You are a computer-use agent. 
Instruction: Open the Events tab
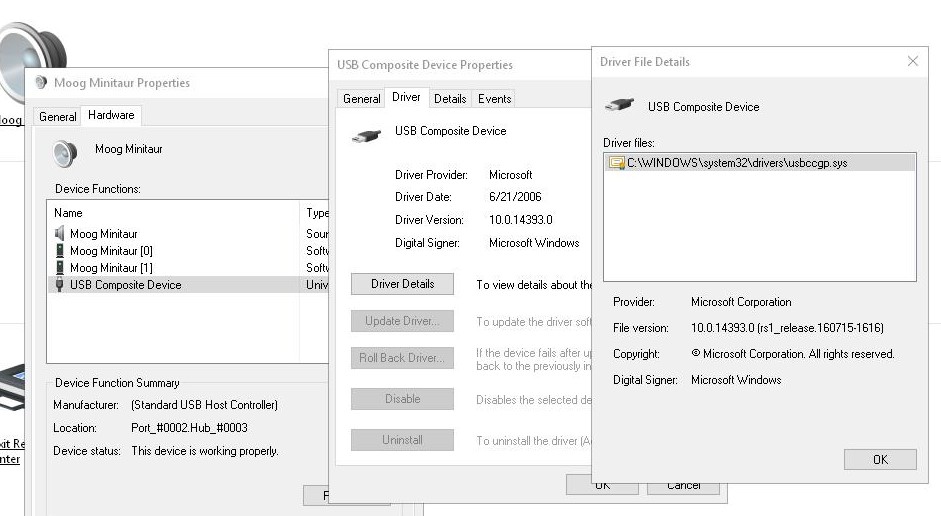click(x=494, y=99)
